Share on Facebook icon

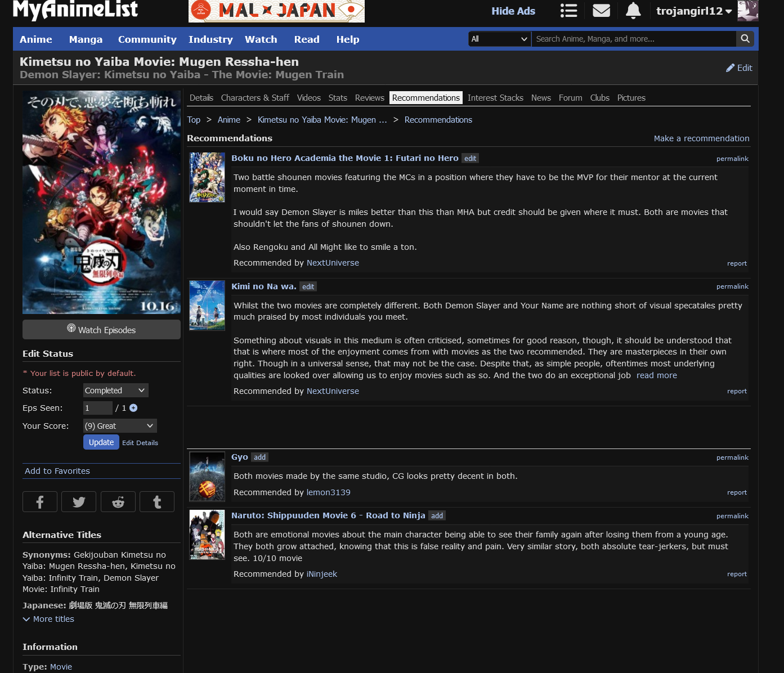(40, 502)
